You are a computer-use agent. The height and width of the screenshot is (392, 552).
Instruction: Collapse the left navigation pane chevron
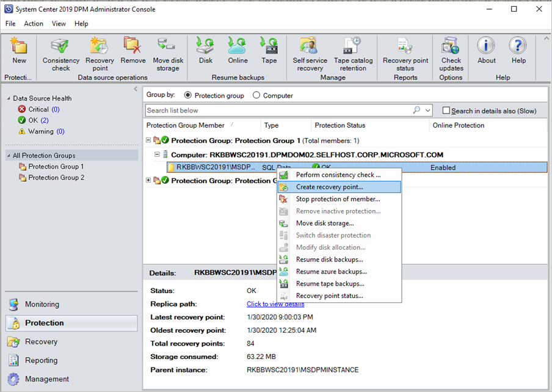tap(136, 88)
